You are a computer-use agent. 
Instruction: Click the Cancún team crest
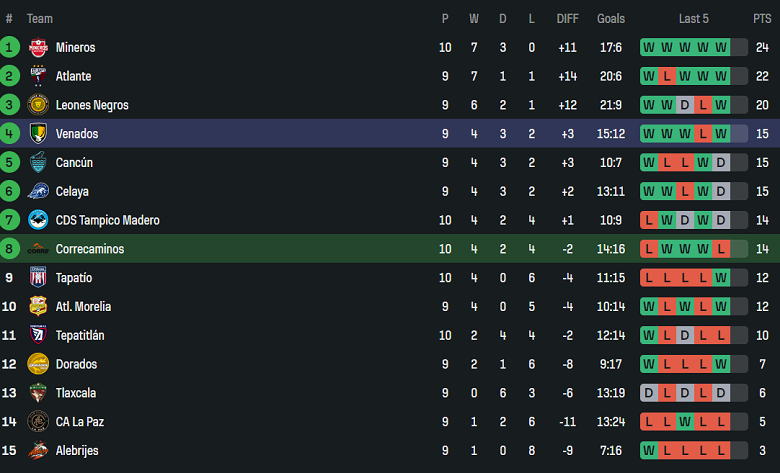click(38, 162)
